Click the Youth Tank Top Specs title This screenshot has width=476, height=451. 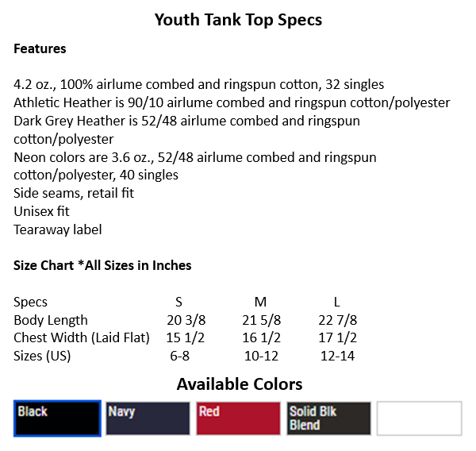tap(238, 20)
